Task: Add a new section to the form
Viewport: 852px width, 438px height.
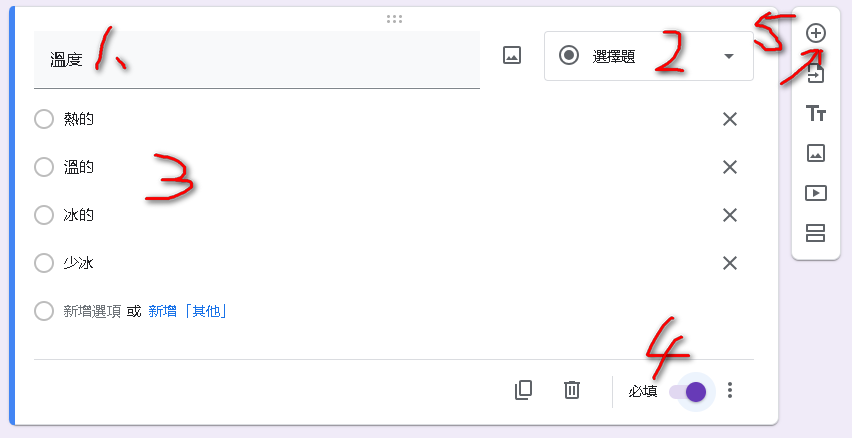Action: pos(816,233)
